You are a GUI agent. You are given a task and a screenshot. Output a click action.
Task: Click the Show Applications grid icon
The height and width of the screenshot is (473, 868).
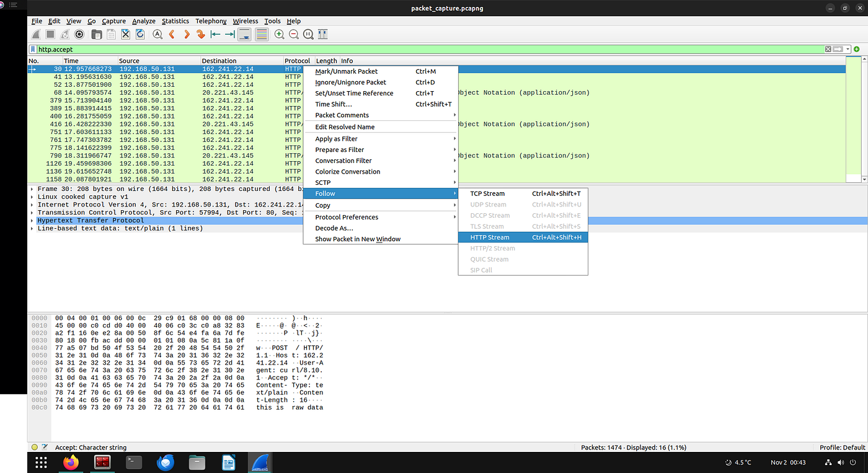(x=41, y=462)
